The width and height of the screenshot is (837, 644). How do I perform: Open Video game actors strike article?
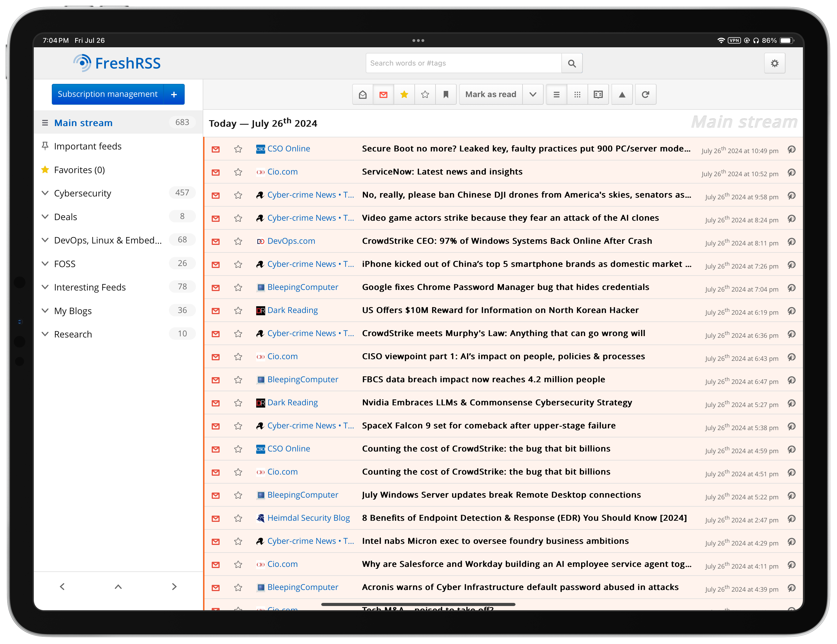(510, 218)
